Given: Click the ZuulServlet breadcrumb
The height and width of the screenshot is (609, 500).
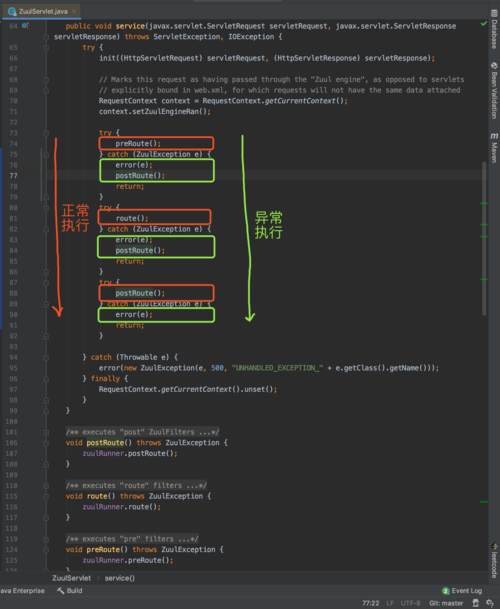Looking at the screenshot, I should pos(71,578).
